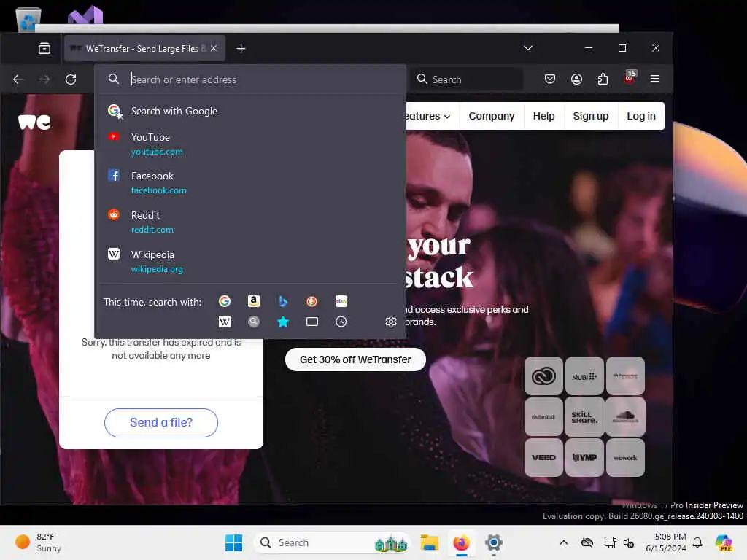Show hidden system tray icons

(564, 542)
